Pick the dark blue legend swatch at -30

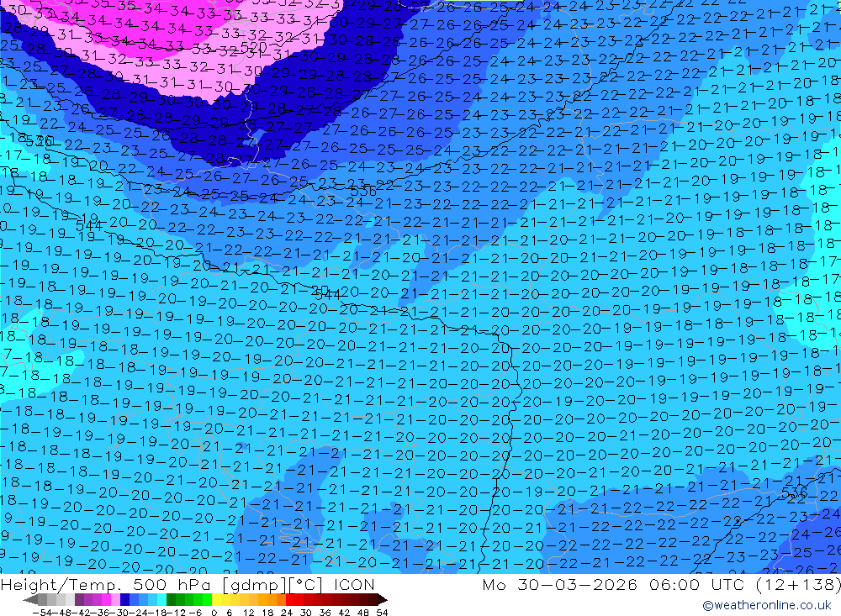[124, 599]
